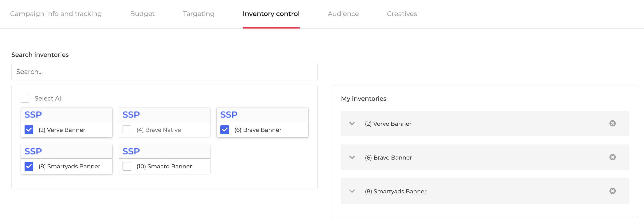Expand the (2) Verve Banner inventory row
The width and height of the screenshot is (644, 223).
tap(352, 124)
